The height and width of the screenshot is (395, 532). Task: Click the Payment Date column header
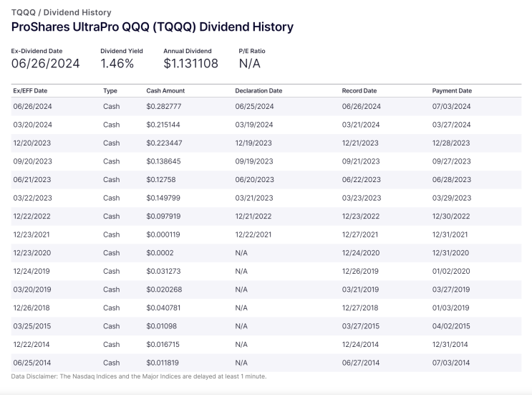click(x=452, y=90)
